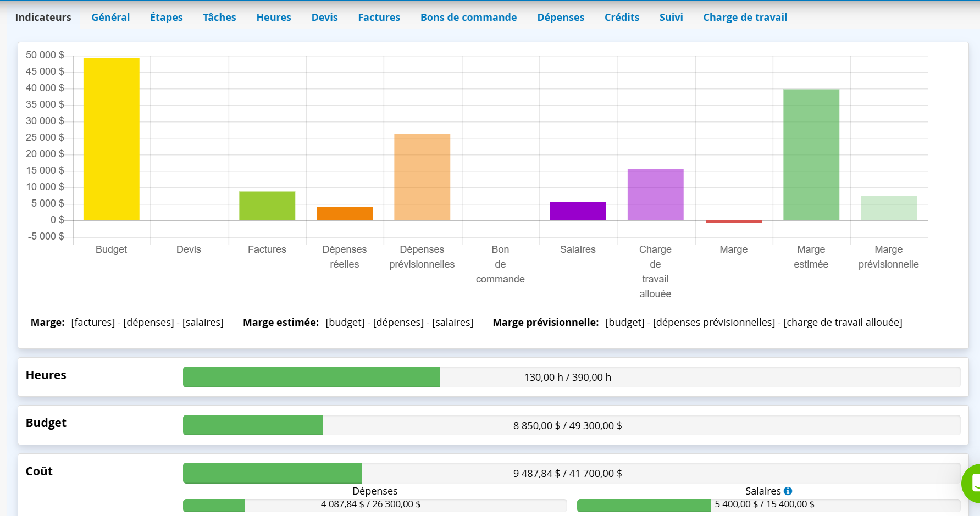The image size is (980, 516).
Task: Click the Dépenses cost progress bar
Action: pos(375,505)
